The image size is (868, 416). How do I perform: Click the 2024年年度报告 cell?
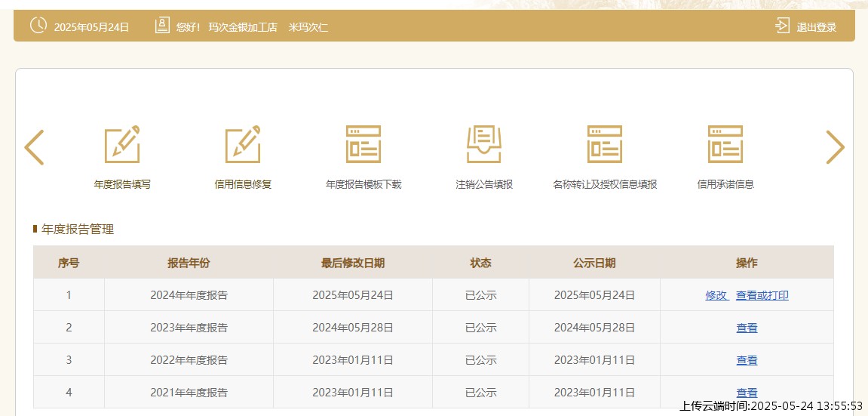coord(189,295)
